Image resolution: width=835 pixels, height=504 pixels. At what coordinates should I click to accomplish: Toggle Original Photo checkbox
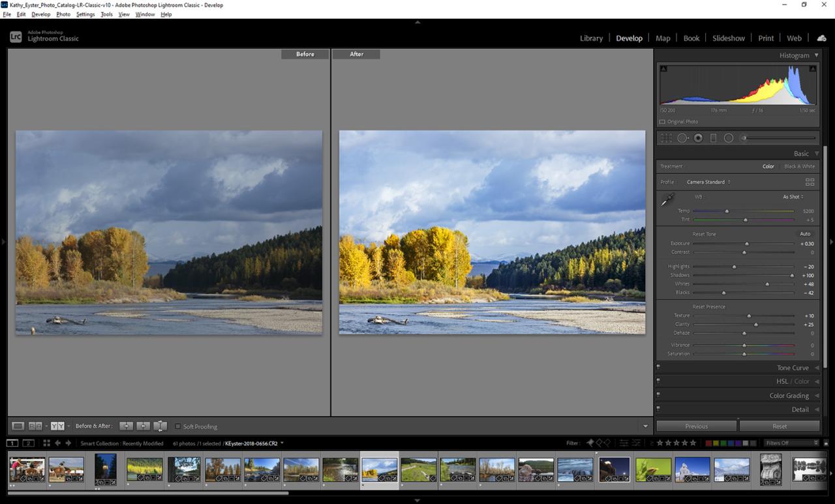coord(662,122)
